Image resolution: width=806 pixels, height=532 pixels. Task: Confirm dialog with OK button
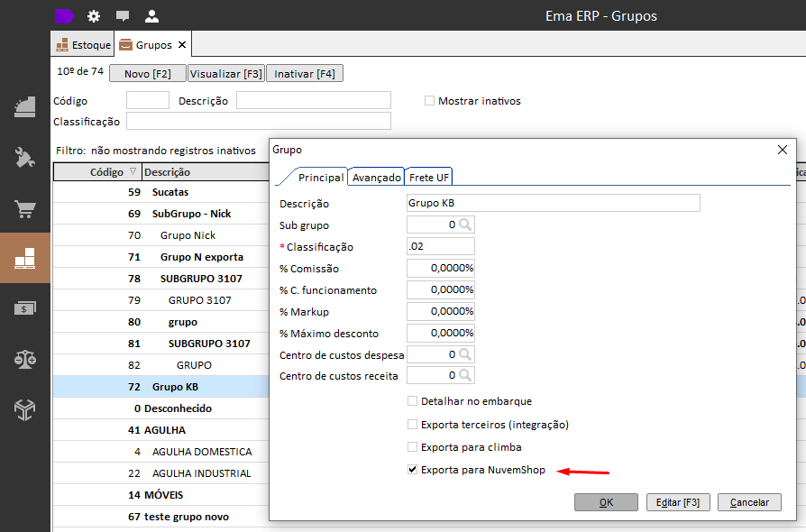[x=606, y=502]
